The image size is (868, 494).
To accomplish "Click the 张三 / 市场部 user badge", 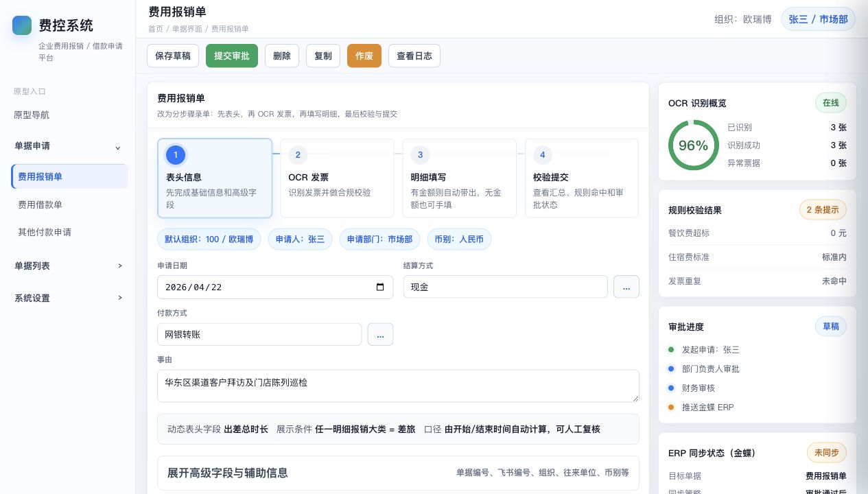I will point(818,19).
